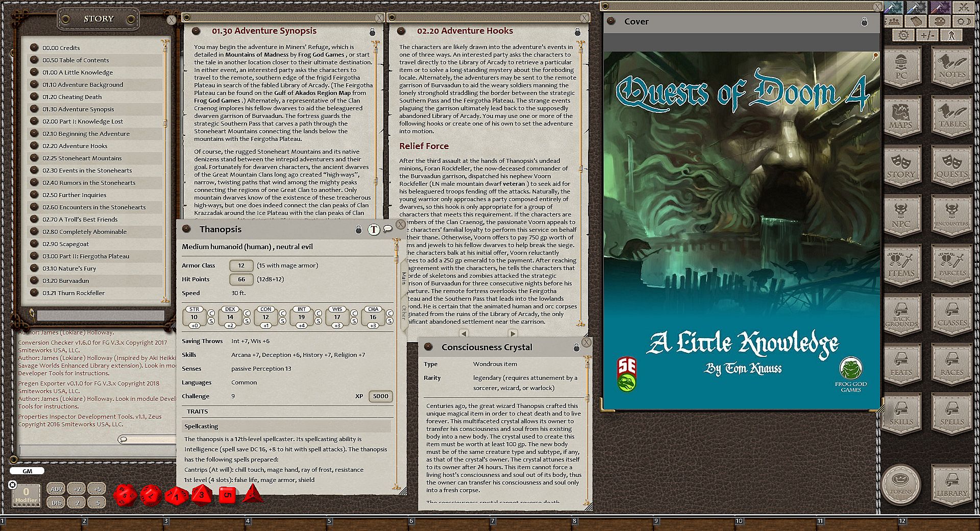Screen dimensions: 980x531
Task: Click the Story list search field
Action: [100, 316]
